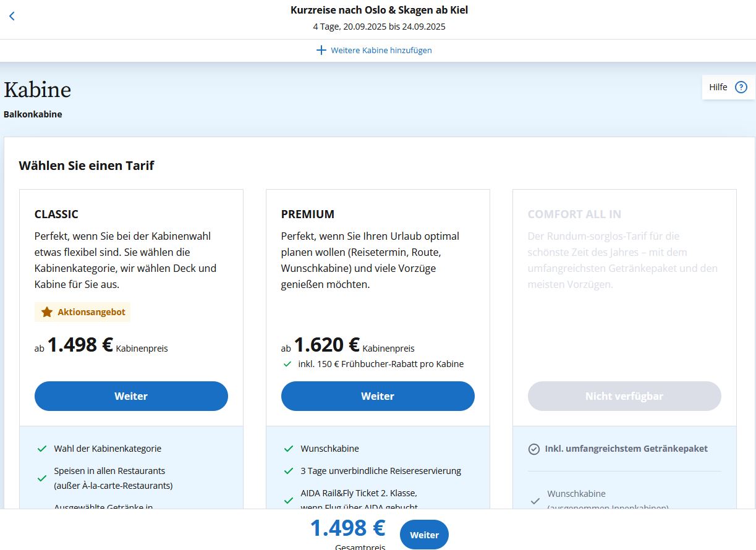
Task: Continue with bottom Gesamtpreis Weiter button
Action: click(x=424, y=535)
